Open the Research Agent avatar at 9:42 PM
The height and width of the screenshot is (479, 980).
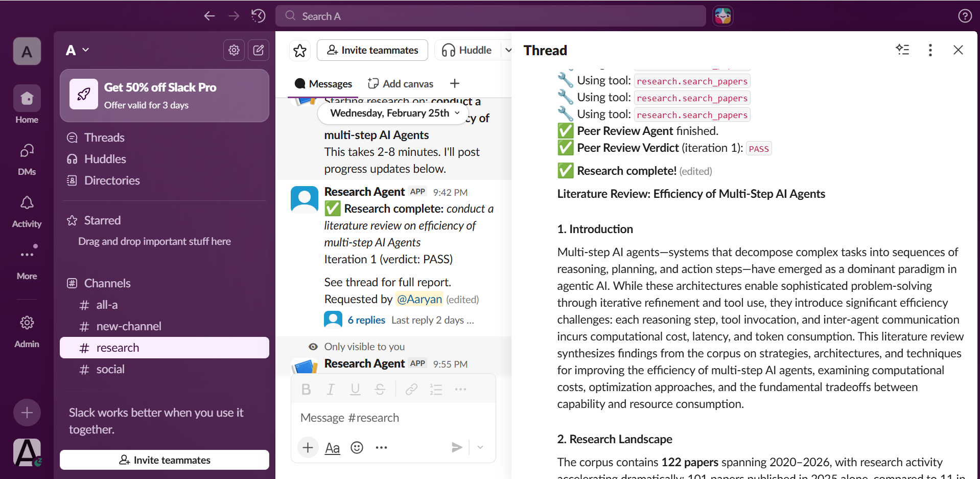[305, 199]
